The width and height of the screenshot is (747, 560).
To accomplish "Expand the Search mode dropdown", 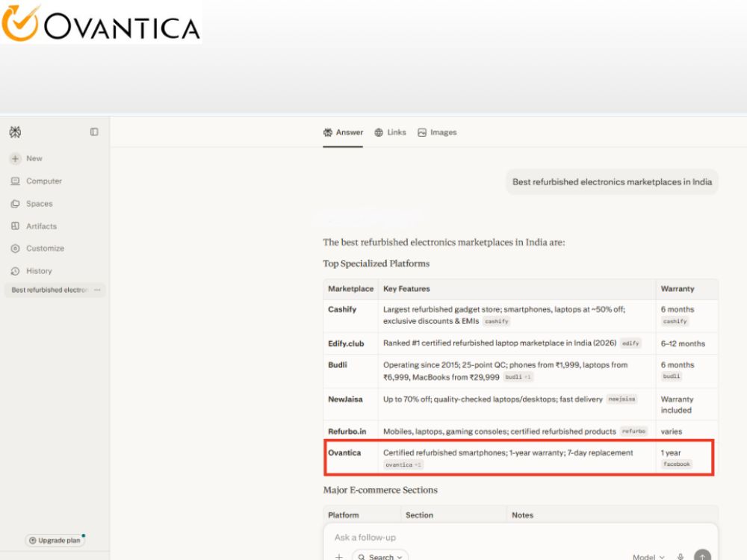I will point(380,556).
